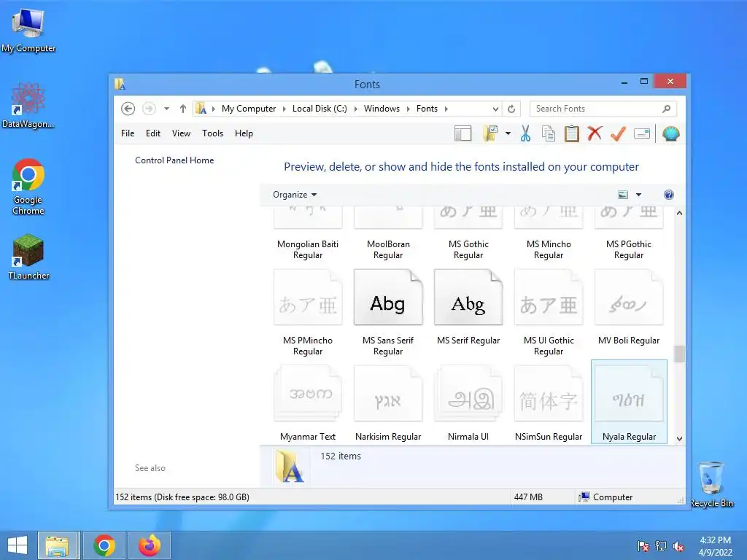Open the Organize dropdown

point(295,195)
